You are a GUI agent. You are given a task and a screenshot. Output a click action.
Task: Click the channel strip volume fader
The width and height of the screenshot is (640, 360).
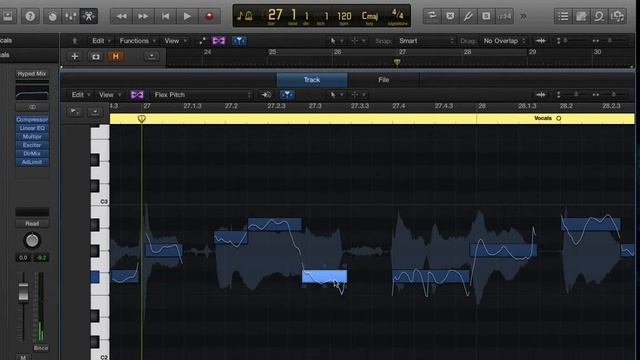pyautogui.click(x=23, y=291)
